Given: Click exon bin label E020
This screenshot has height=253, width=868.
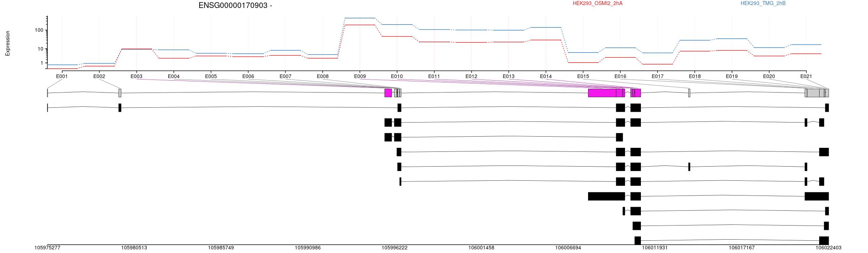Looking at the screenshot, I should (x=769, y=76).
